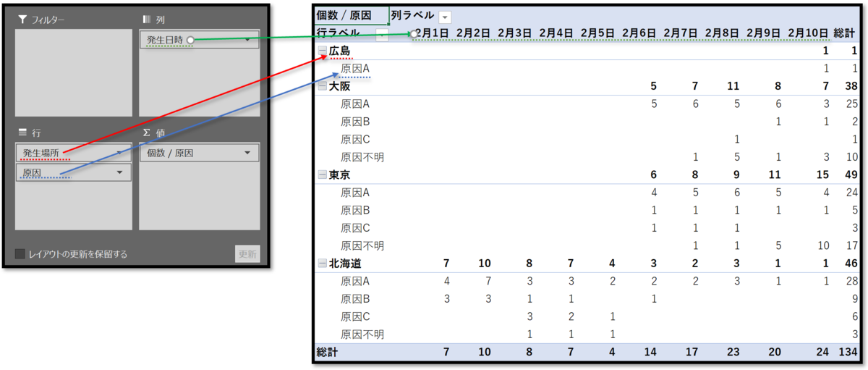
Task: Open the 発生場所 field dropdown in 行 area
Action: (119, 153)
